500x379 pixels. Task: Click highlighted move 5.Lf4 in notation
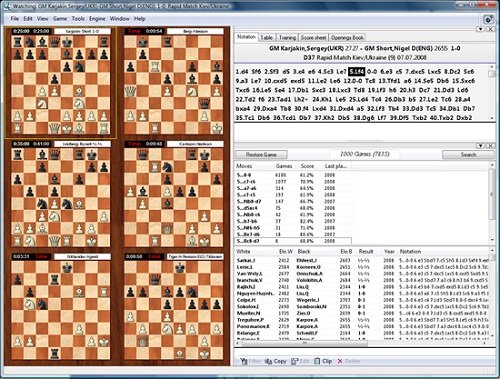point(357,71)
